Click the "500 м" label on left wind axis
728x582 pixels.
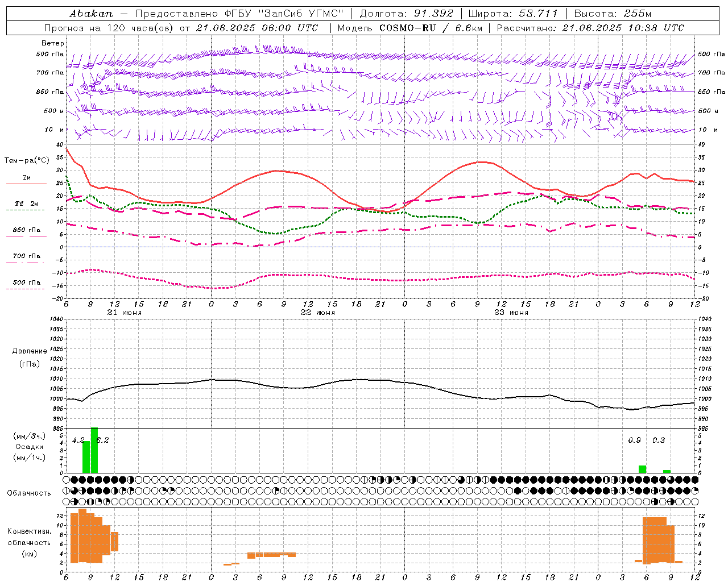[x=55, y=111]
